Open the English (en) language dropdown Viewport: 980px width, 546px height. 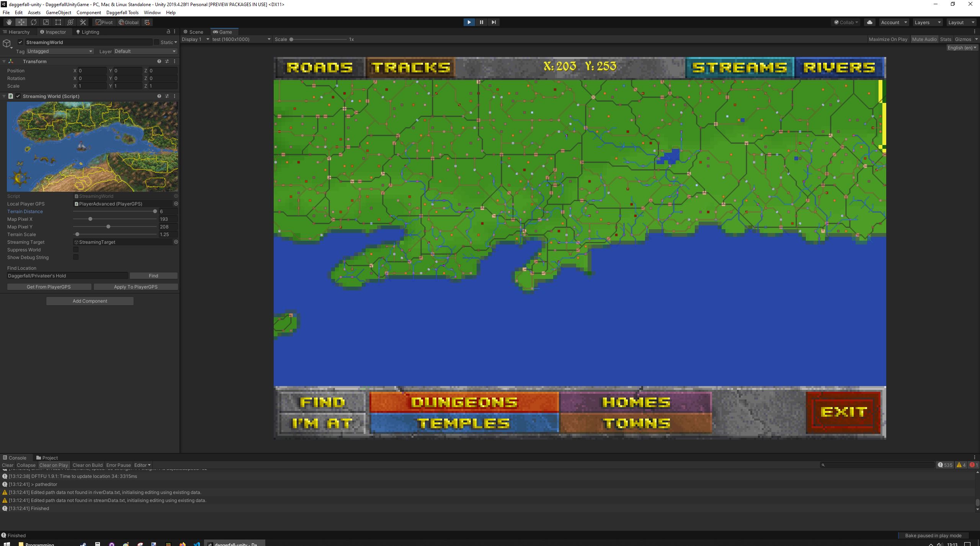[962, 47]
